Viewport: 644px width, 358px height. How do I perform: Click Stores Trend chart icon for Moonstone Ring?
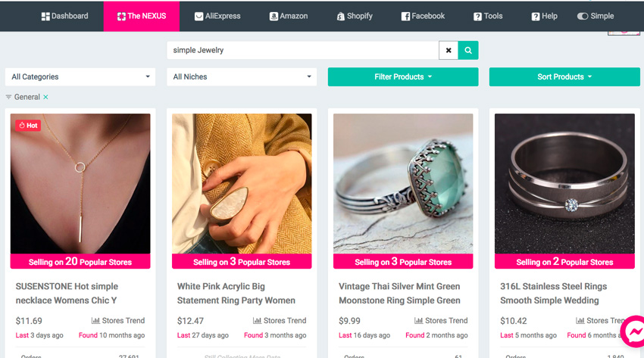419,321
